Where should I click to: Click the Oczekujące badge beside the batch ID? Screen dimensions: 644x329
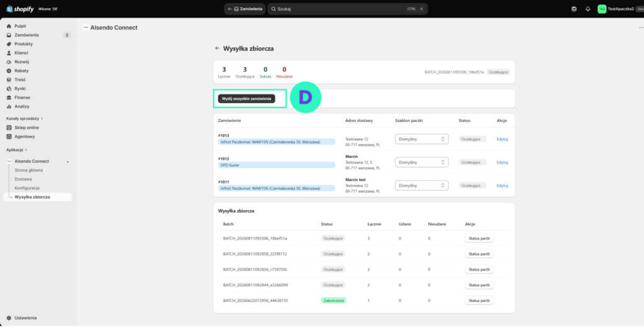pos(499,72)
